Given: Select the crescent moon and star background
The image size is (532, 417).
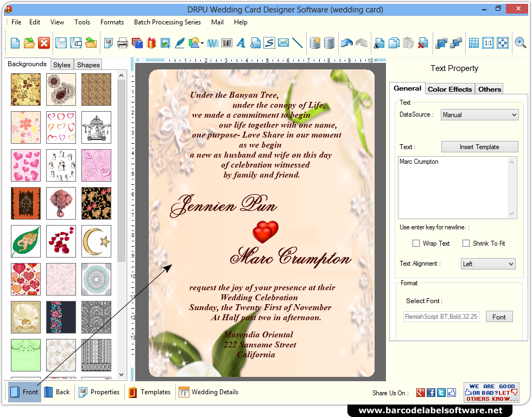Looking at the screenshot, I should tap(97, 241).
